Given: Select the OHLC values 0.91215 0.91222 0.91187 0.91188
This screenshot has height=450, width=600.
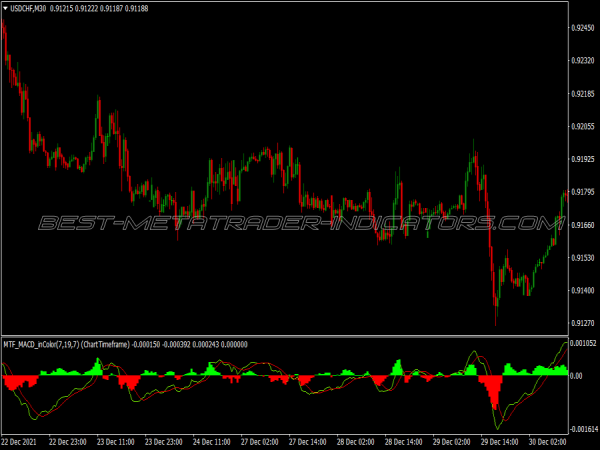Looking at the screenshot, I should pos(99,8).
